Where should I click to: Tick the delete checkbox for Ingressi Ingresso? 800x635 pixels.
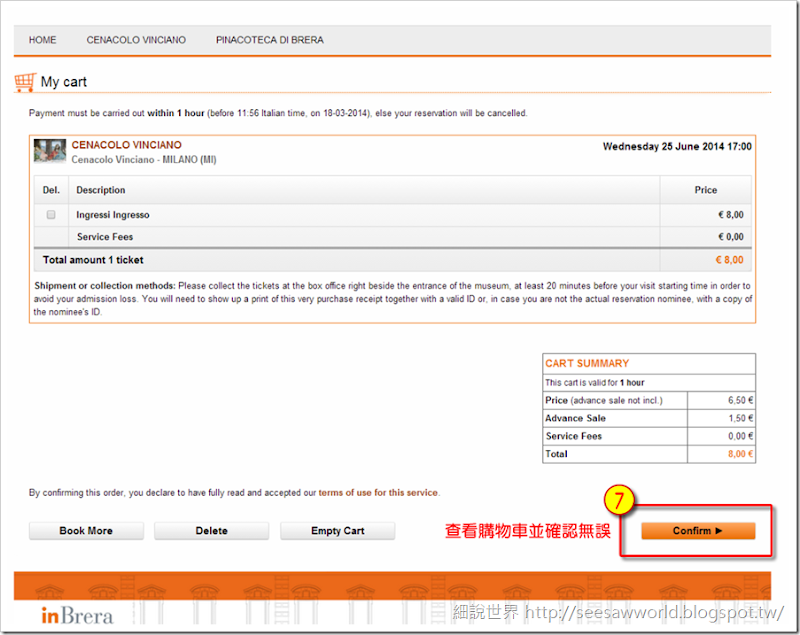click(x=51, y=215)
